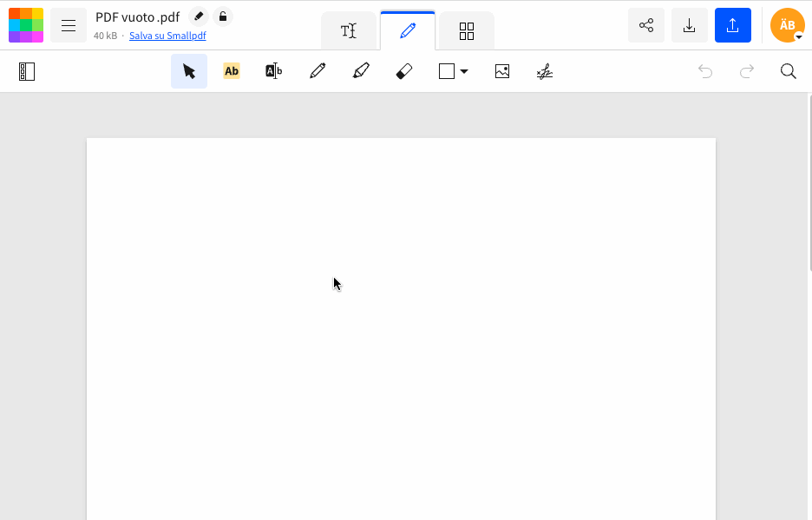812x520 pixels.
Task: Click the Smallpdf colorful logo
Action: click(26, 25)
